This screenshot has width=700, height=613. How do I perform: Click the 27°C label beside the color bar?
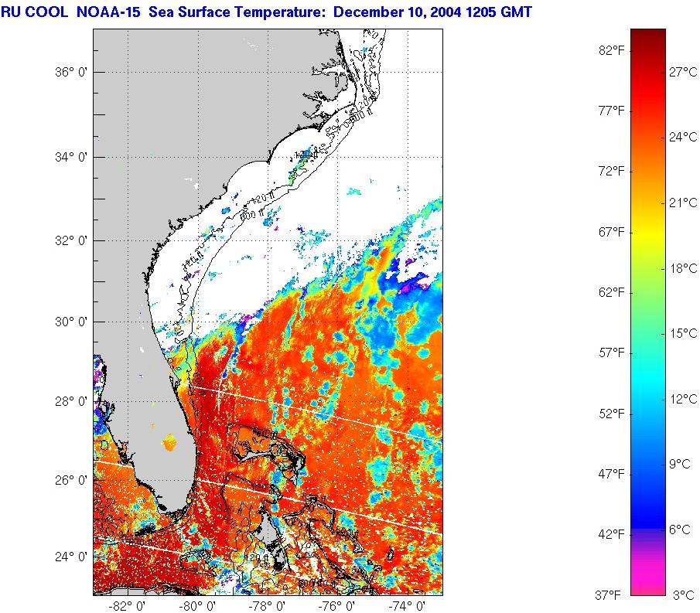click(683, 71)
